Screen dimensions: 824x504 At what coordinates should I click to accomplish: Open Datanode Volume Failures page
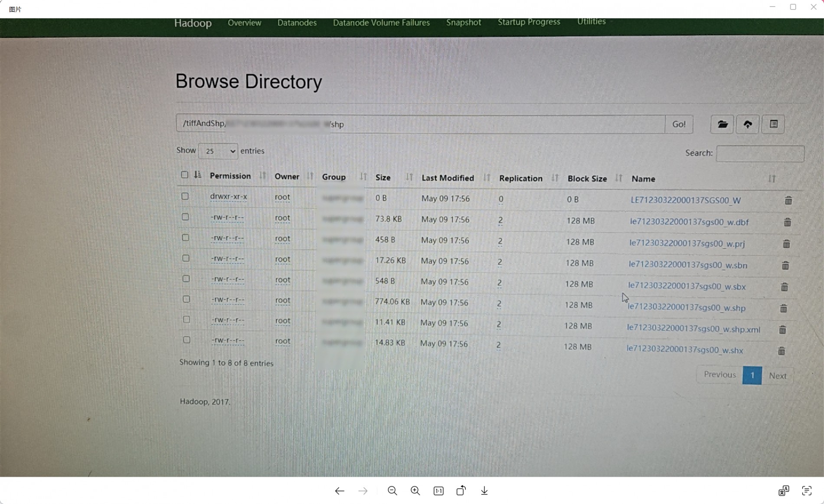point(381,23)
